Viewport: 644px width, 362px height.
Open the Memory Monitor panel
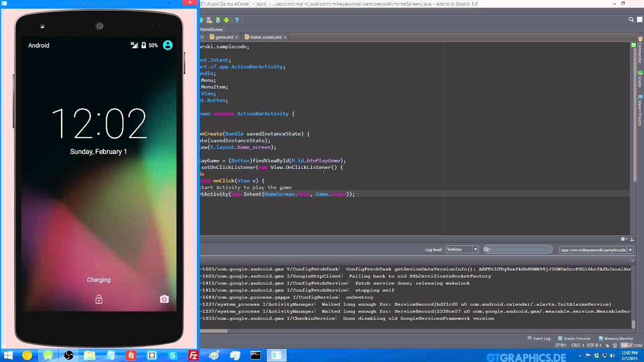point(615,338)
